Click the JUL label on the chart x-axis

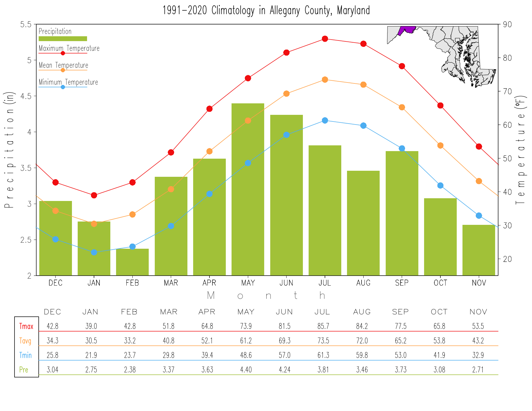(x=325, y=283)
